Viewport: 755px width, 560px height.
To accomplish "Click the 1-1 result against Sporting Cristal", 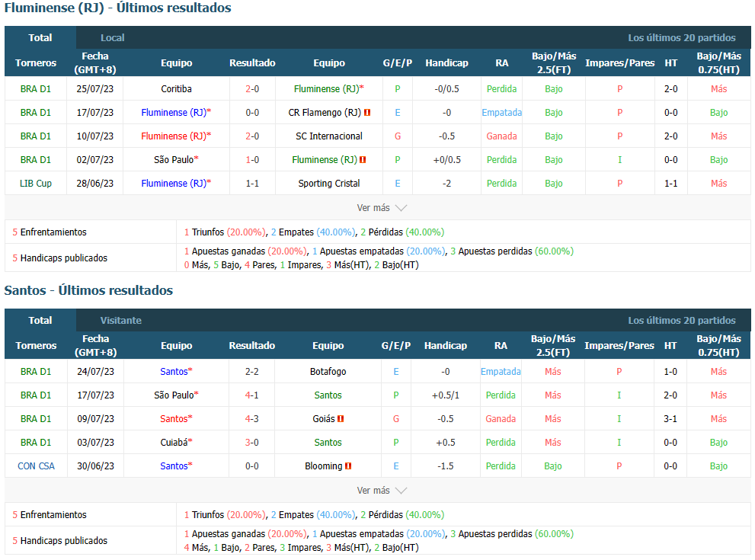I will tap(252, 183).
